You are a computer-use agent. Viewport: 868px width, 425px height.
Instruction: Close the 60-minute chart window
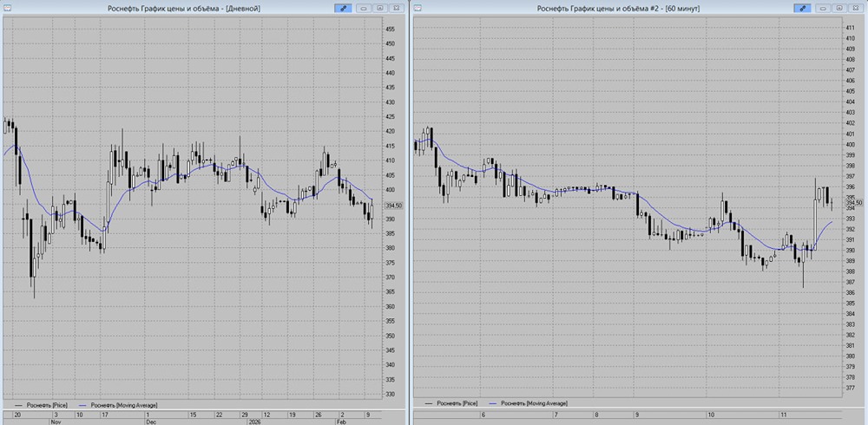point(855,8)
